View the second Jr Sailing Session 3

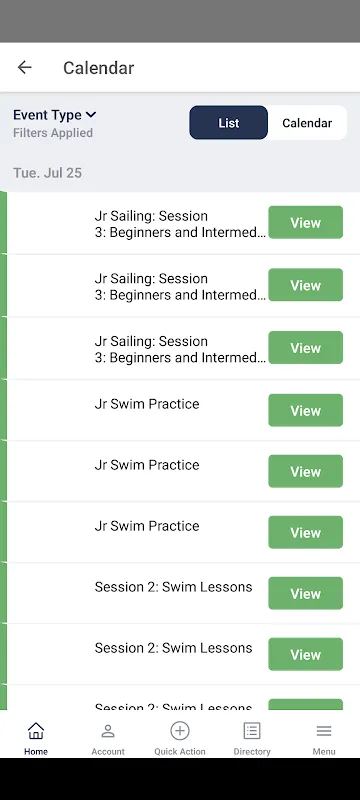(x=305, y=285)
